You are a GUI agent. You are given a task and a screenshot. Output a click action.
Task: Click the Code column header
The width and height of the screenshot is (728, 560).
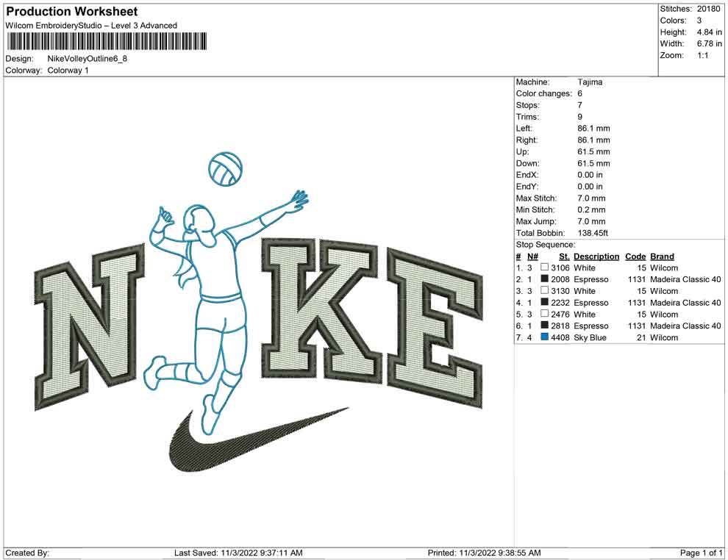[635, 256]
